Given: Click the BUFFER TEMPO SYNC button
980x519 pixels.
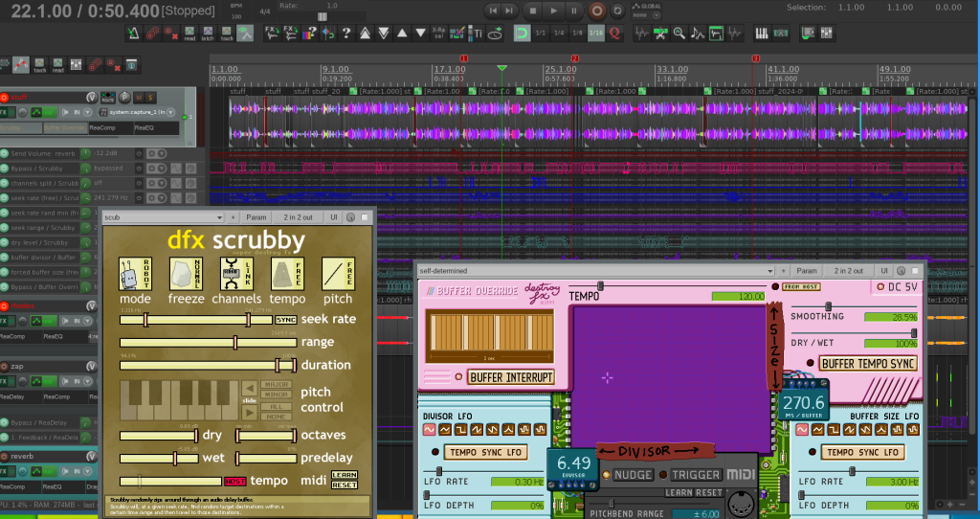Looking at the screenshot, I should coord(867,364).
